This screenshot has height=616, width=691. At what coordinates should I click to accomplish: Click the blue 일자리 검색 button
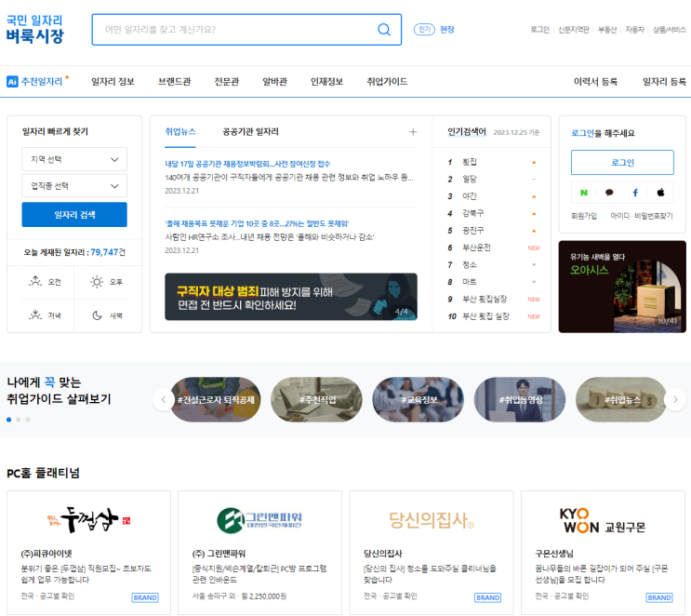[74, 215]
